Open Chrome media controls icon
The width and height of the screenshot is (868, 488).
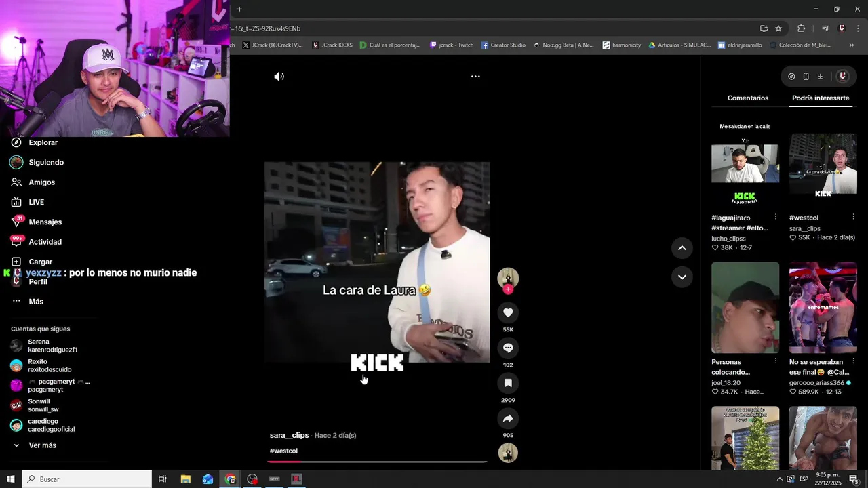tap(825, 28)
